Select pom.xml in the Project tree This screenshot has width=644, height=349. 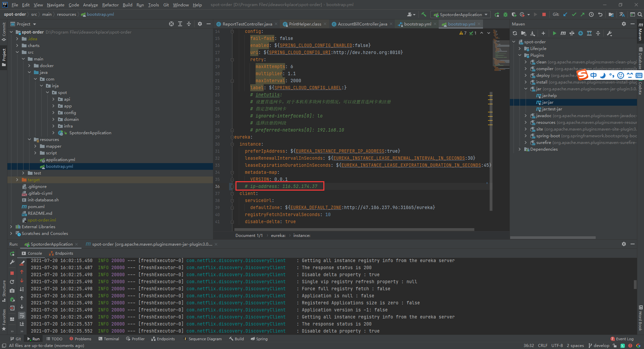[36, 207]
